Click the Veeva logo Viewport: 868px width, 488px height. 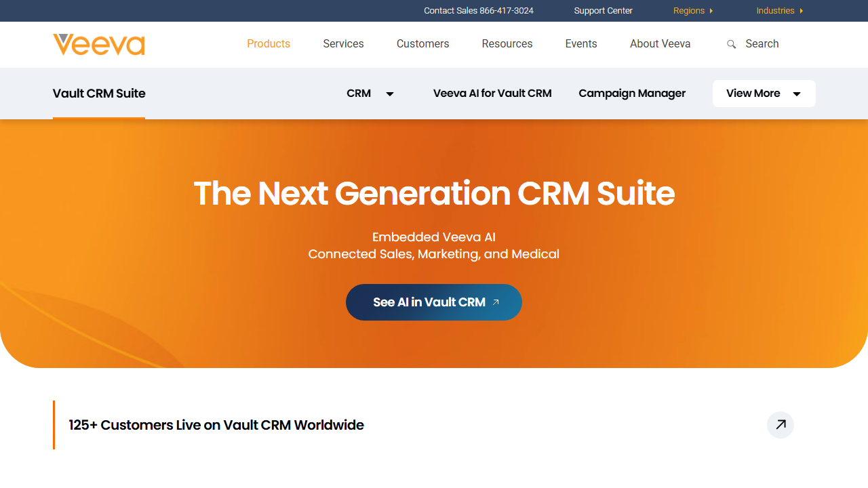click(99, 45)
